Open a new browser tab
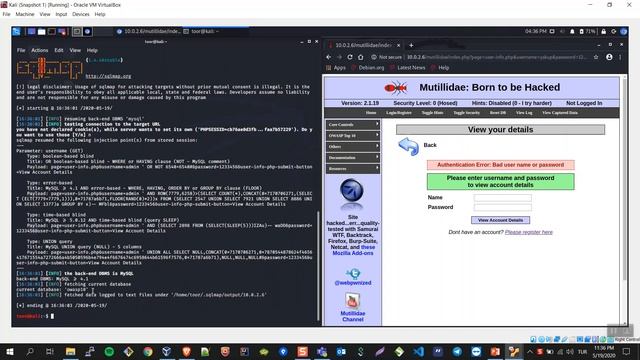This screenshot has width=640, height=360. coord(411,45)
